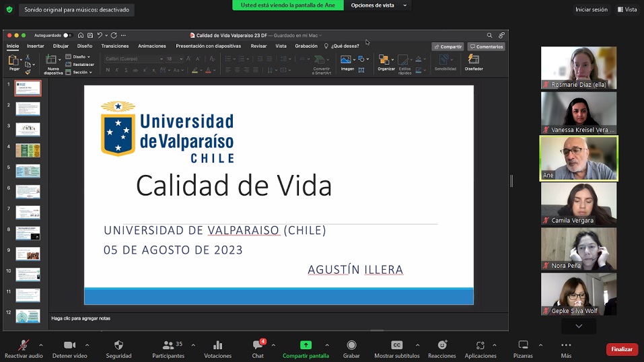This screenshot has width=644, height=362.
Task: Open the Seguridad shield icon
Action: click(118, 345)
